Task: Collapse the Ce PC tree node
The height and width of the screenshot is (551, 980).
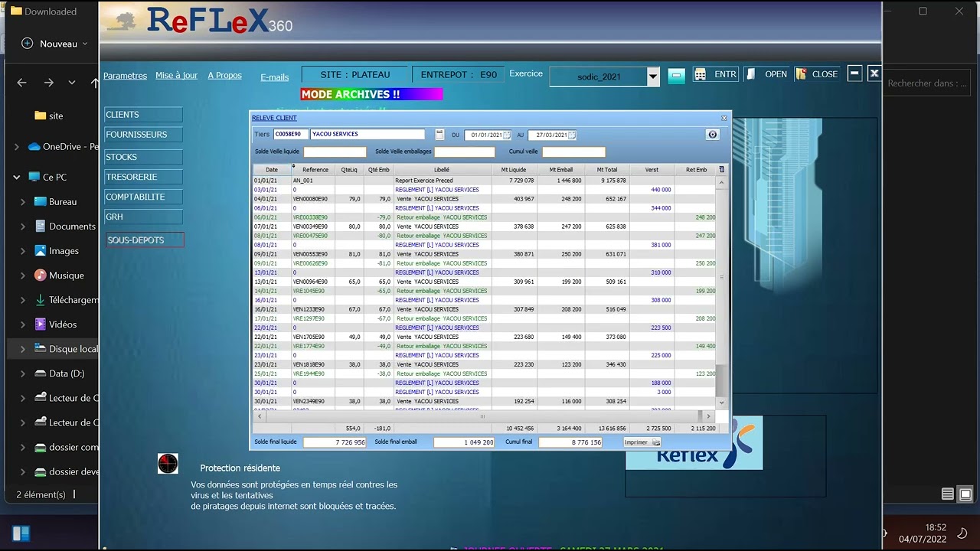Action: click(16, 177)
